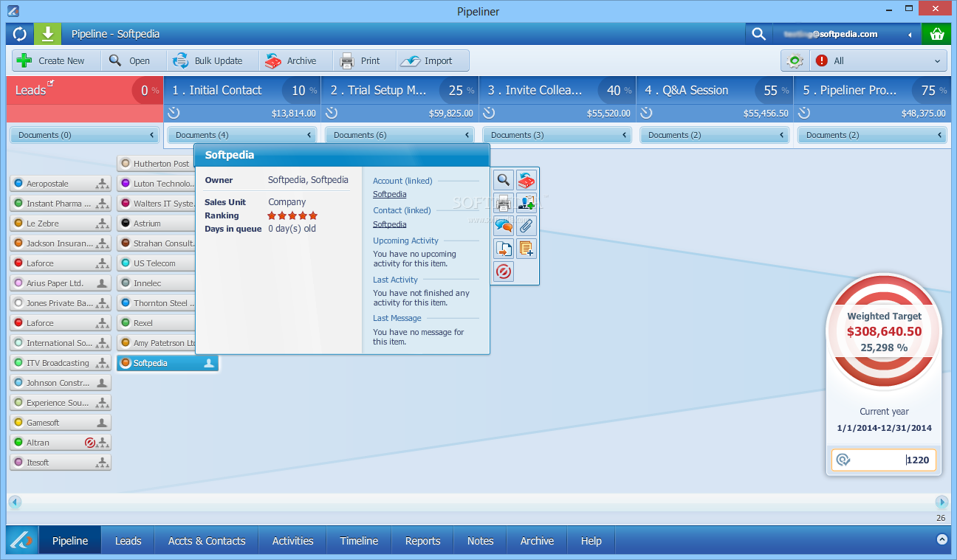This screenshot has width=957, height=560.
Task: Click right arrow of horizontal scrollbar
Action: point(941,502)
